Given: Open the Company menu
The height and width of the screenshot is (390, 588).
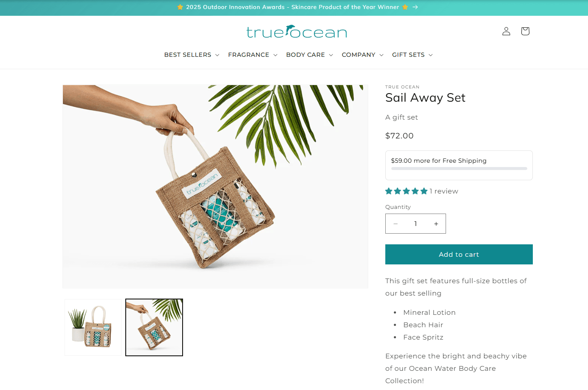Looking at the screenshot, I should click(x=363, y=55).
